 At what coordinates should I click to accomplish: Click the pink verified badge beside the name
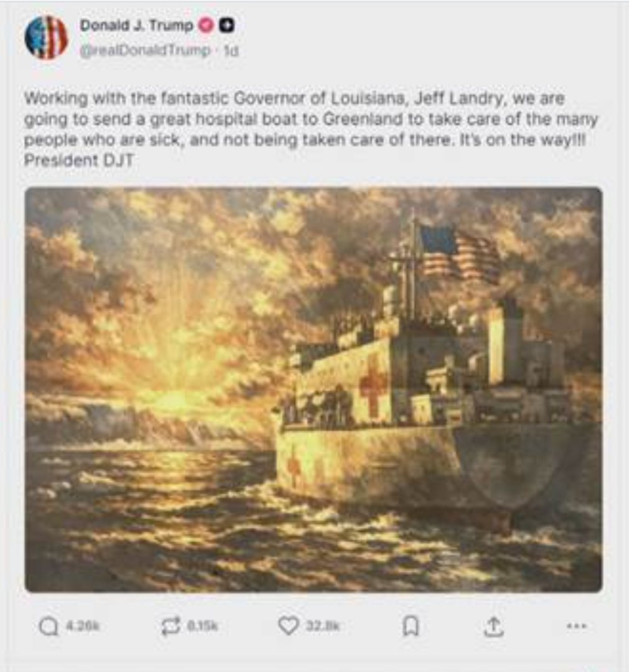(206, 26)
